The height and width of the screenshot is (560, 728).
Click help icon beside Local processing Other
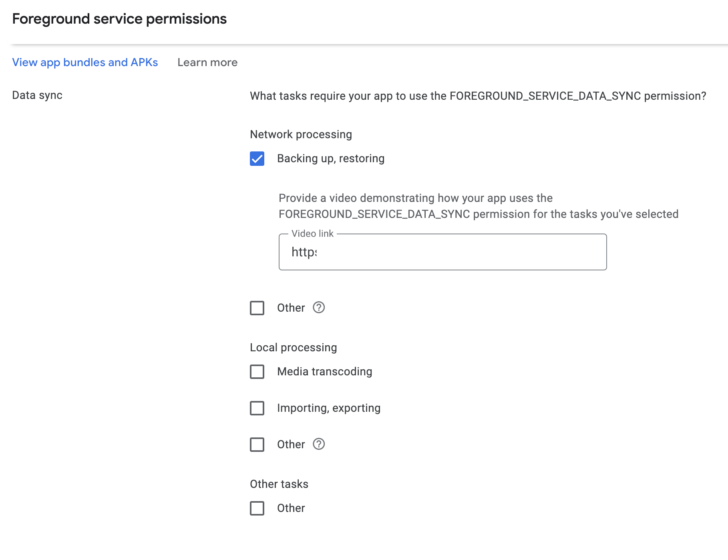319,444
